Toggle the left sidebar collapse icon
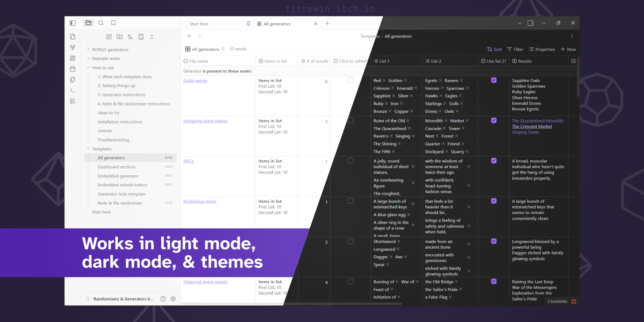Viewport: 644px width, 322px height. (72, 23)
